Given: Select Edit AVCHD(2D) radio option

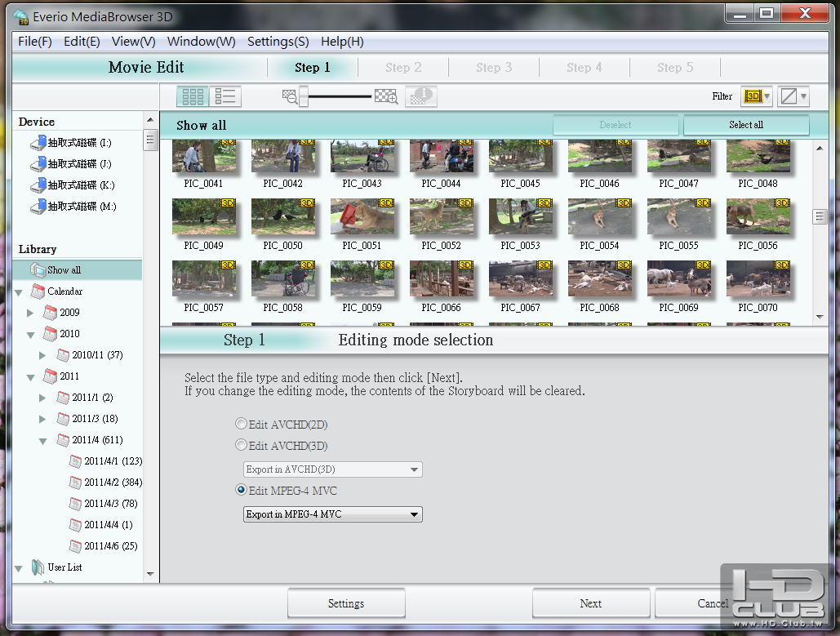Looking at the screenshot, I should coord(242,424).
